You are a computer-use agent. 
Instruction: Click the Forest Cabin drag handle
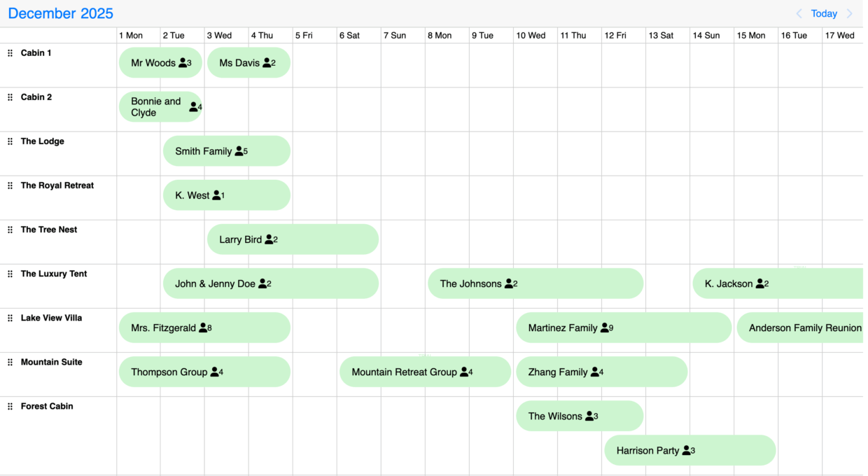coord(10,406)
